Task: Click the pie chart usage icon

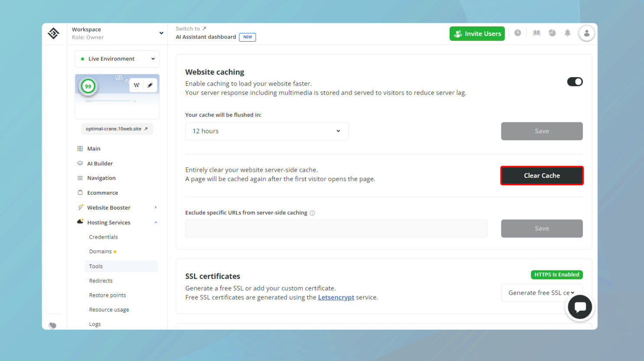Action: tap(552, 33)
